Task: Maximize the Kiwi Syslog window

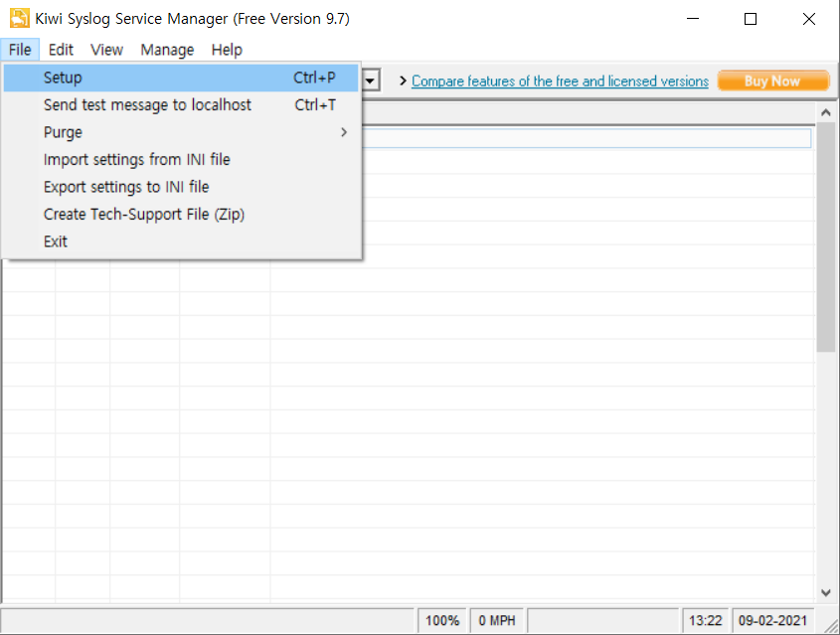Action: click(x=751, y=19)
